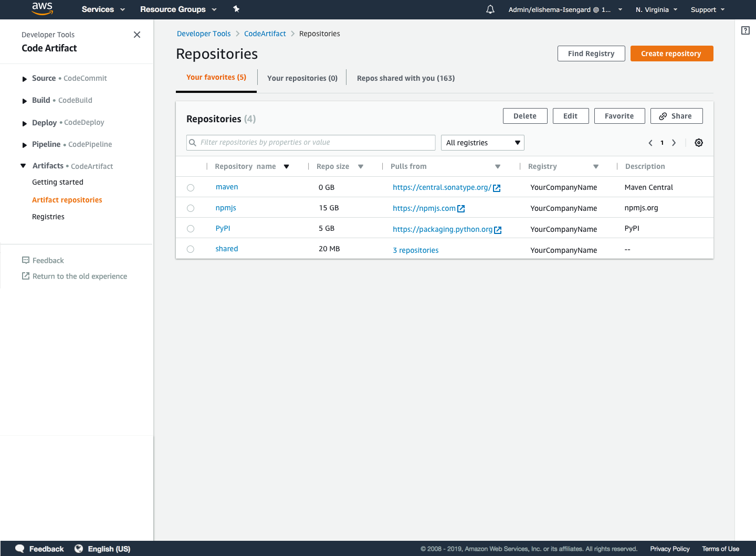Screen dimensions: 756x556
Task: Click the Share button
Action: [x=676, y=116]
